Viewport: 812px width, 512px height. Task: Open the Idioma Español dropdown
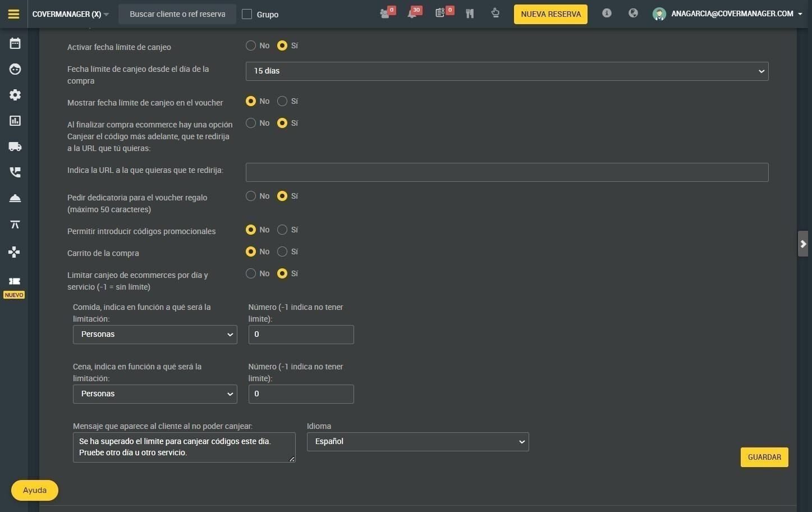(418, 442)
